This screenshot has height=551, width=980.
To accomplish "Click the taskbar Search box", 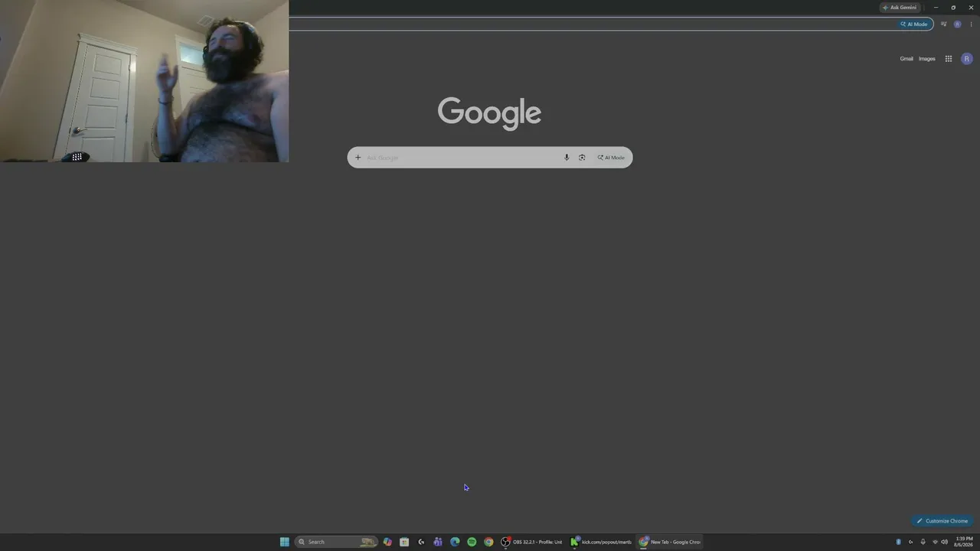I will tap(336, 542).
